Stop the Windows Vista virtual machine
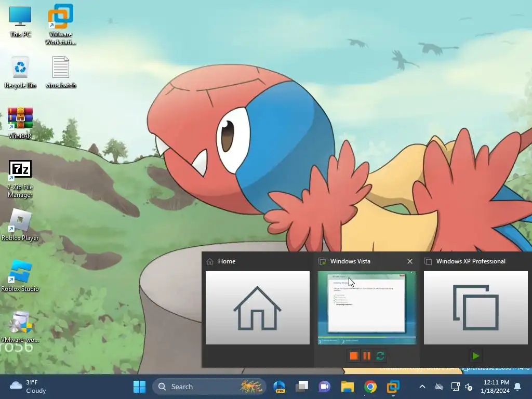The width and height of the screenshot is (532, 399). pyautogui.click(x=353, y=356)
